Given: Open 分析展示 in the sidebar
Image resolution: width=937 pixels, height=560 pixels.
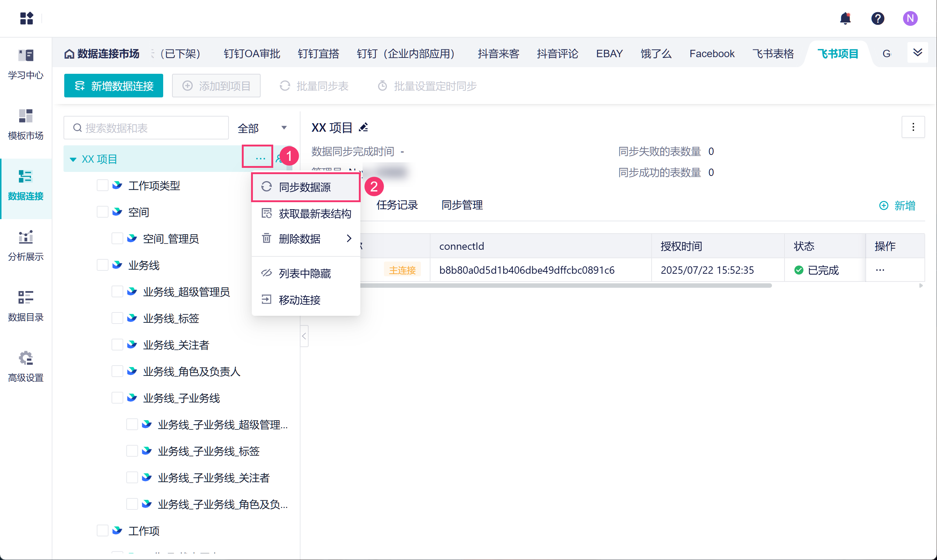Looking at the screenshot, I should [26, 245].
